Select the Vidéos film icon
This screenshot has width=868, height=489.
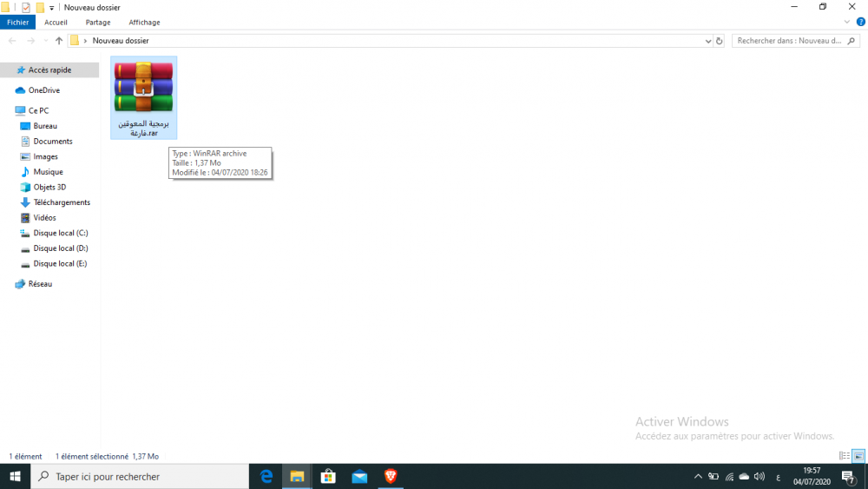[x=25, y=218]
